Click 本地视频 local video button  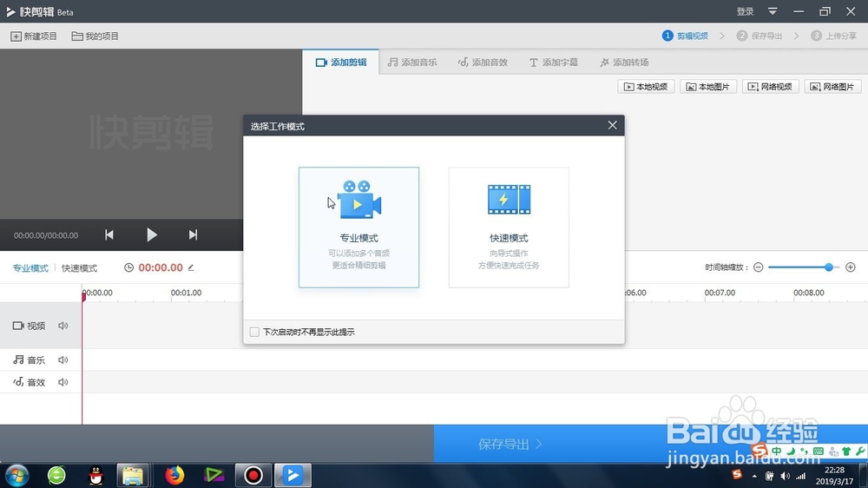(646, 87)
